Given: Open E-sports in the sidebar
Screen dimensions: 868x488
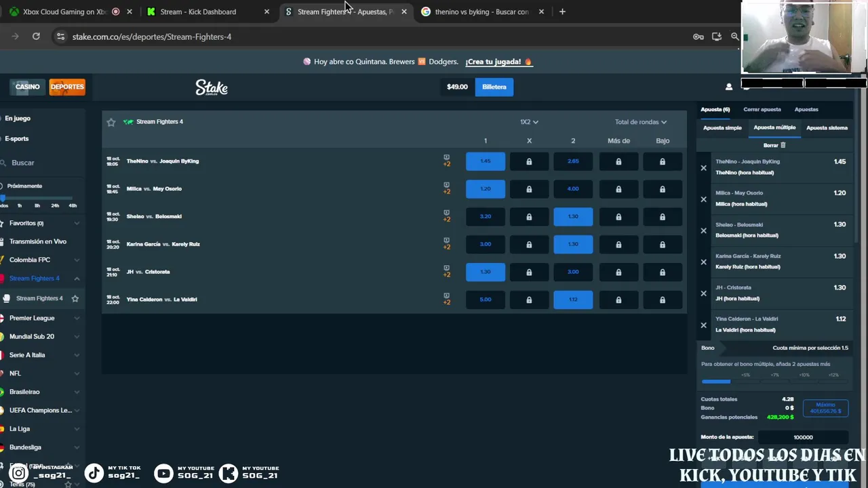Looking at the screenshot, I should point(17,139).
